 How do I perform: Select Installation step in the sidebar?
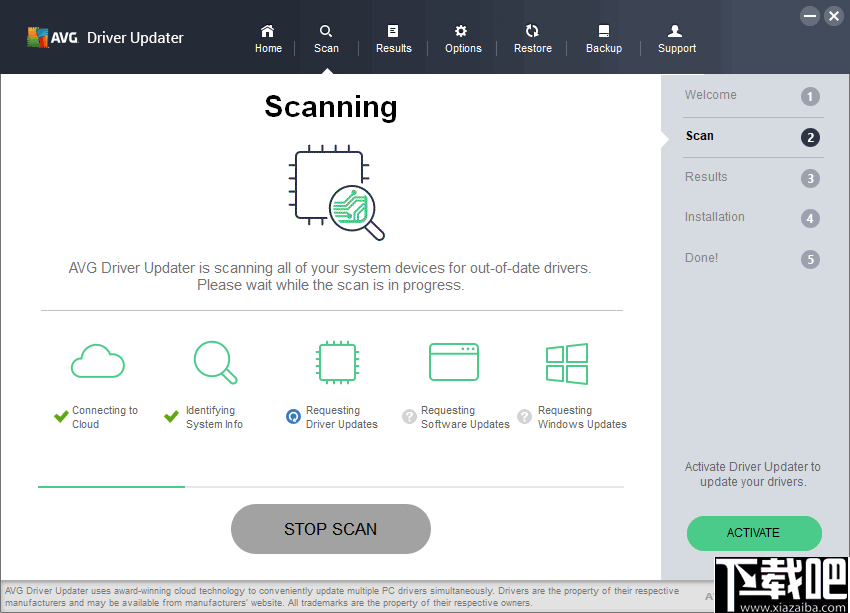715,217
